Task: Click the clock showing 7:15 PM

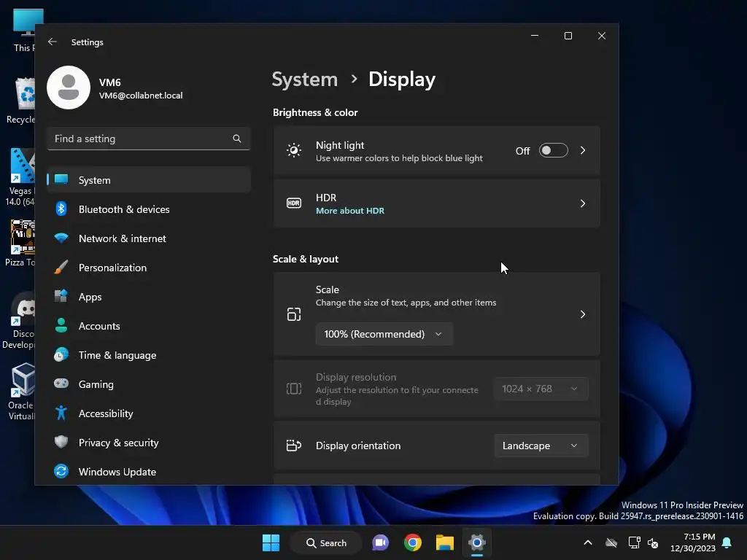Action: click(x=693, y=542)
